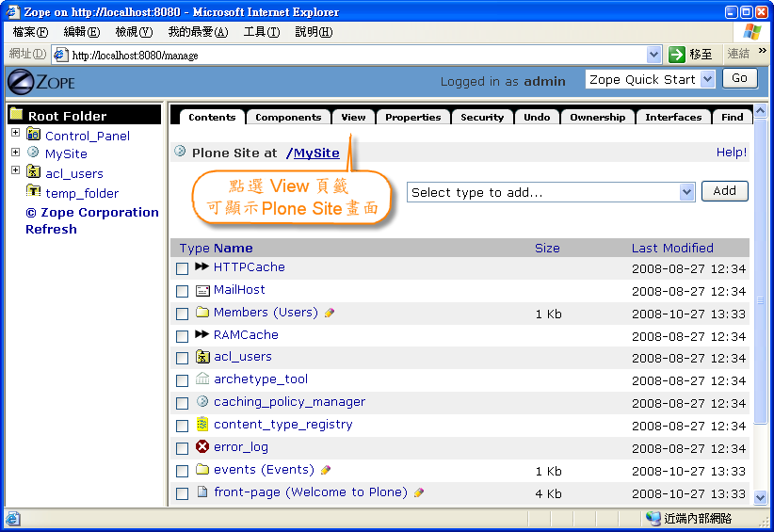Click the Members folder icon

click(202, 312)
